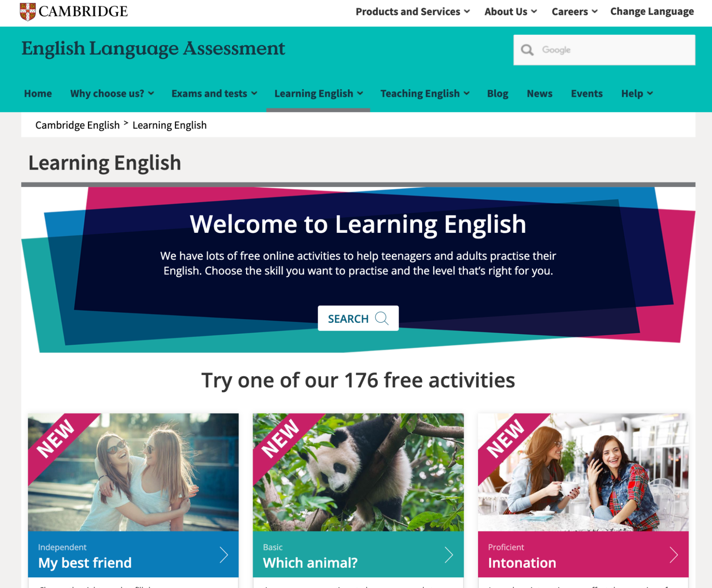The height and width of the screenshot is (588, 712).
Task: Click the NEW ribbon on panda card
Action: click(x=280, y=438)
